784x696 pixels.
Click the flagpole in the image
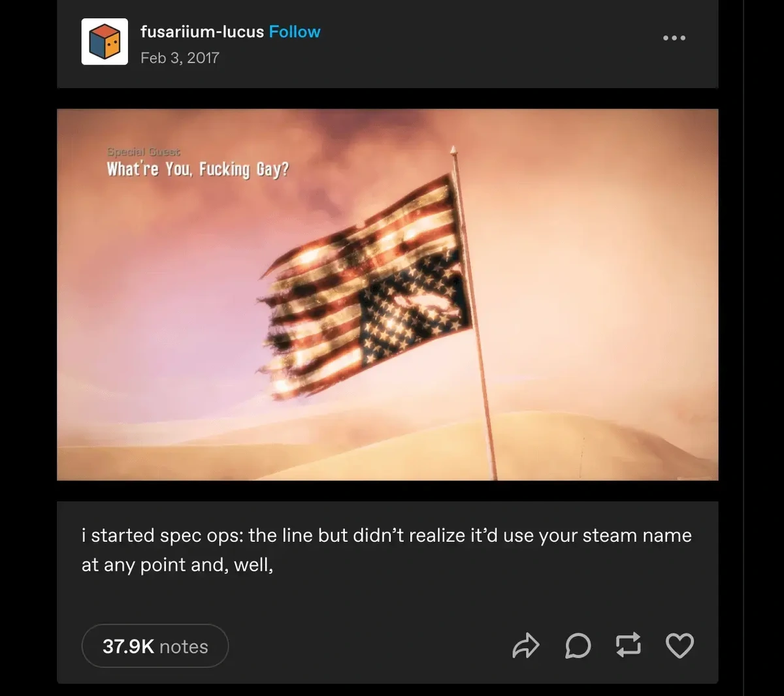click(x=474, y=313)
